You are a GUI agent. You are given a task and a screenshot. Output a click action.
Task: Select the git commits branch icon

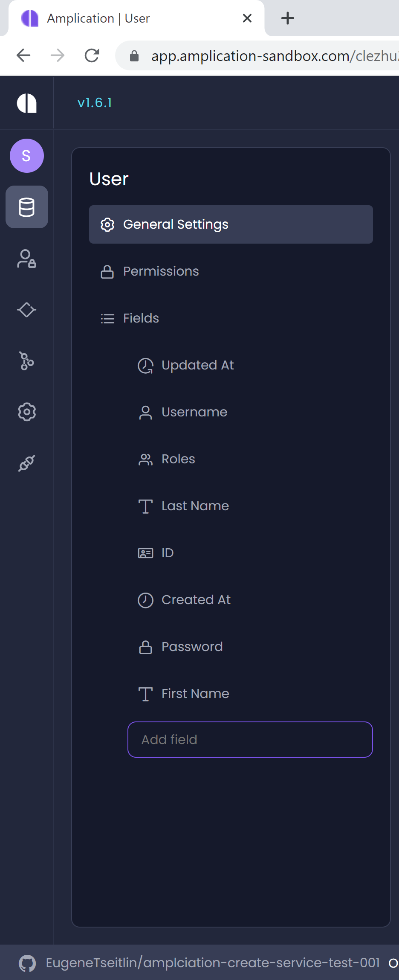[x=26, y=361]
